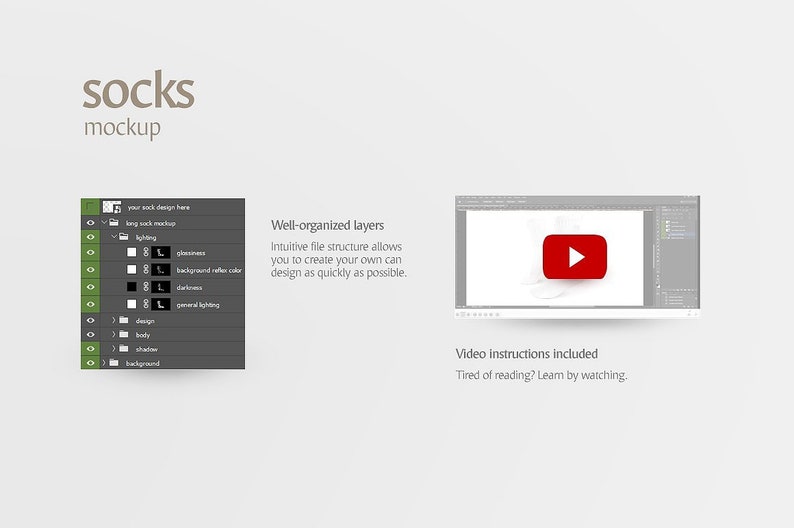The width and height of the screenshot is (794, 528).
Task: Click the darkness layer's chain link icon
Action: click(146, 287)
